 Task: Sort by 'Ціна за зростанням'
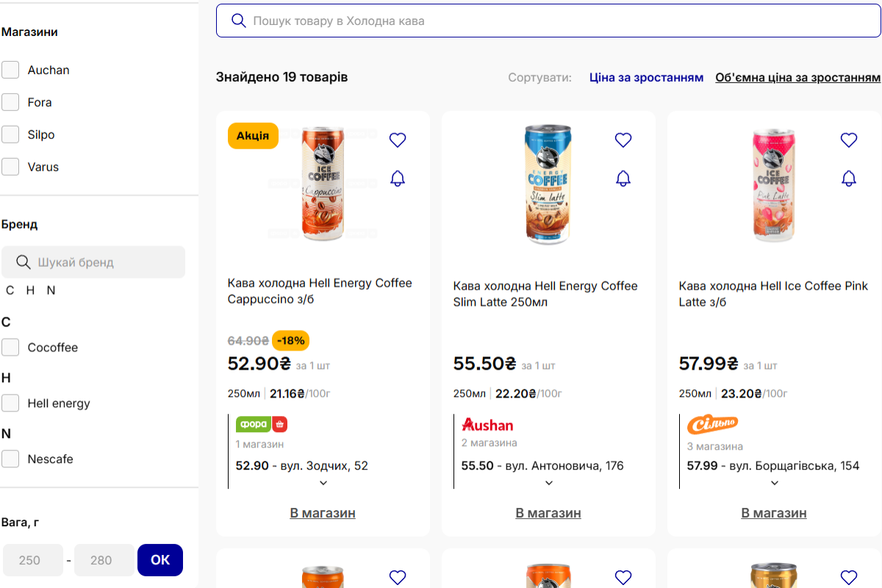click(646, 77)
